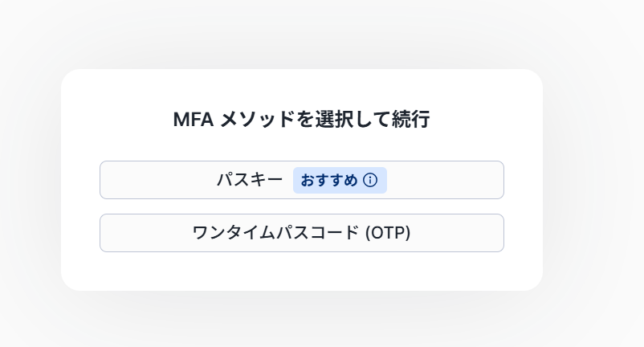
Task: Click the circled i icon in the badge
Action: pyautogui.click(x=369, y=181)
